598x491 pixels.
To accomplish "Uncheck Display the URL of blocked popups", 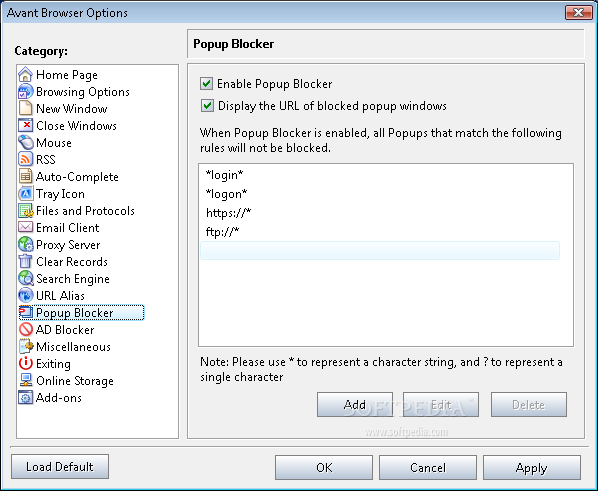I will pos(207,106).
